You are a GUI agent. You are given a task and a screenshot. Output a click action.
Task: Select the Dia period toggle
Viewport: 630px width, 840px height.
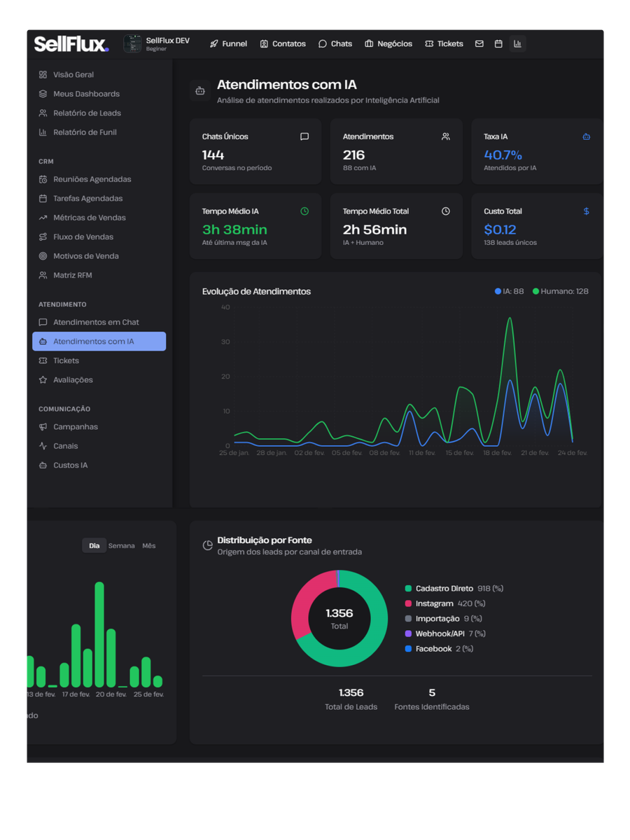(94, 546)
